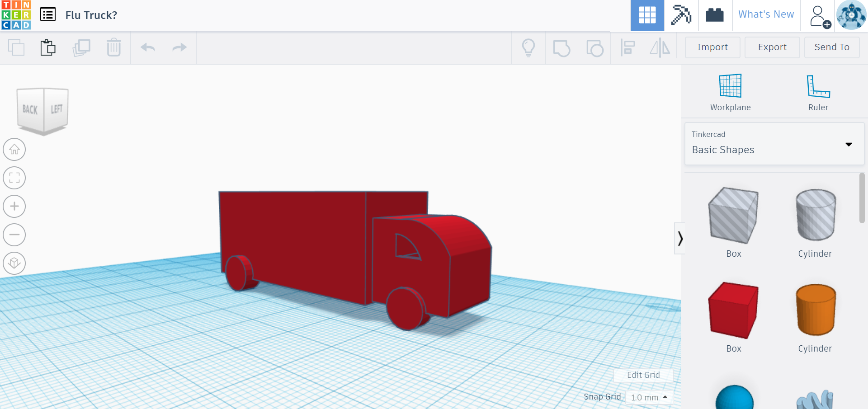Click the BACK face of view cube

point(30,109)
